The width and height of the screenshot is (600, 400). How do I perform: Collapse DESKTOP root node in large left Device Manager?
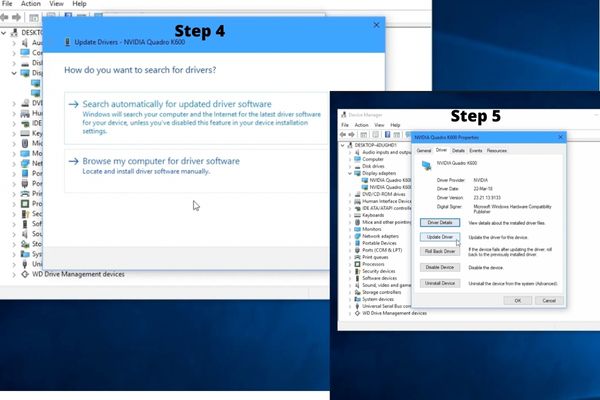pyautogui.click(x=4, y=33)
